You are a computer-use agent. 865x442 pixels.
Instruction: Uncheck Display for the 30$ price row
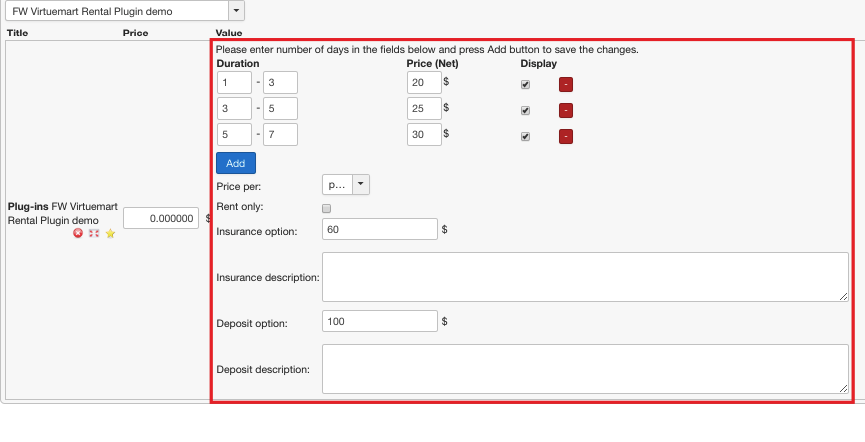pos(526,136)
